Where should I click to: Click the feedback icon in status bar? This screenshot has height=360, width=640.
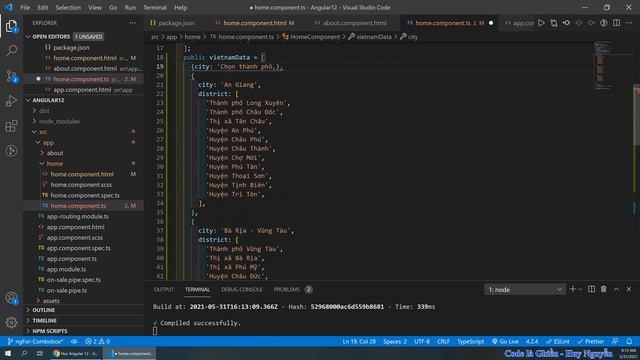(x=615, y=341)
